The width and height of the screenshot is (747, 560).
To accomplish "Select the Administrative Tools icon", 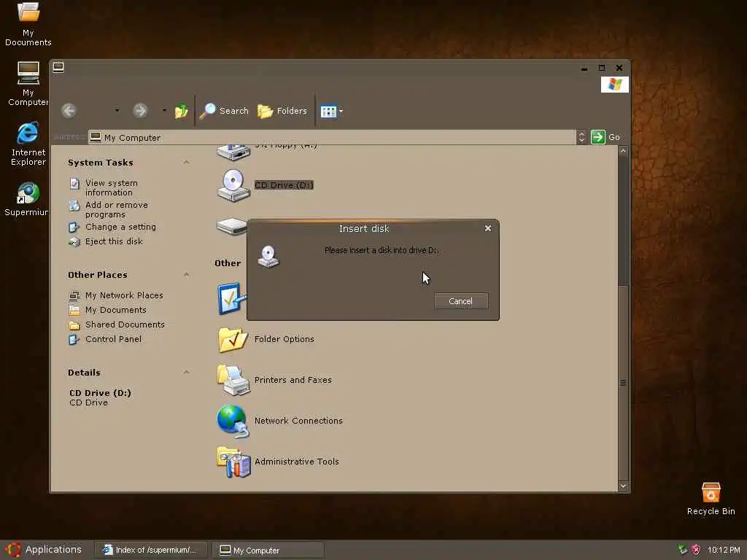I will 233,462.
